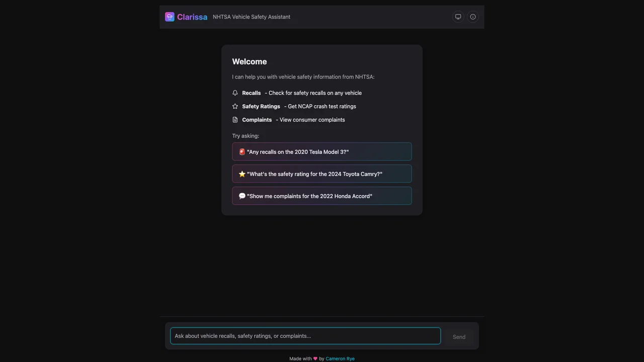Focus the vehicle question input field
This screenshot has width=644, height=362.
[305, 336]
